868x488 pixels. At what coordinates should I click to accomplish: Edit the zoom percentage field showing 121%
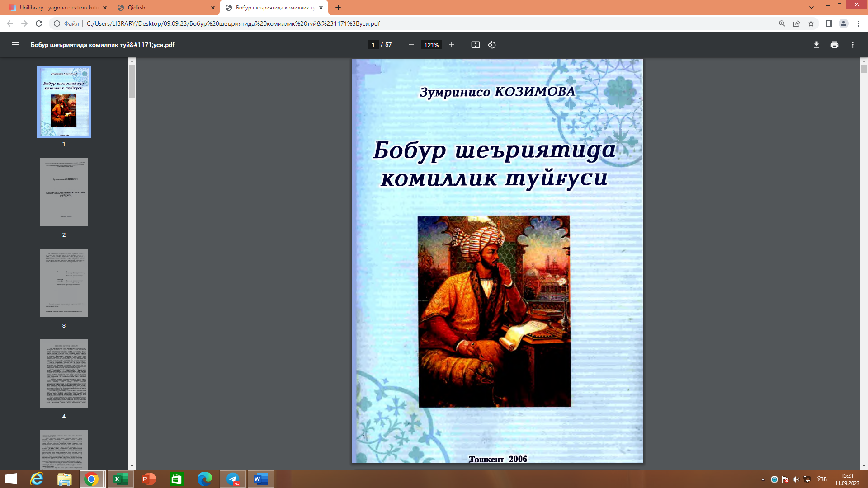(430, 45)
